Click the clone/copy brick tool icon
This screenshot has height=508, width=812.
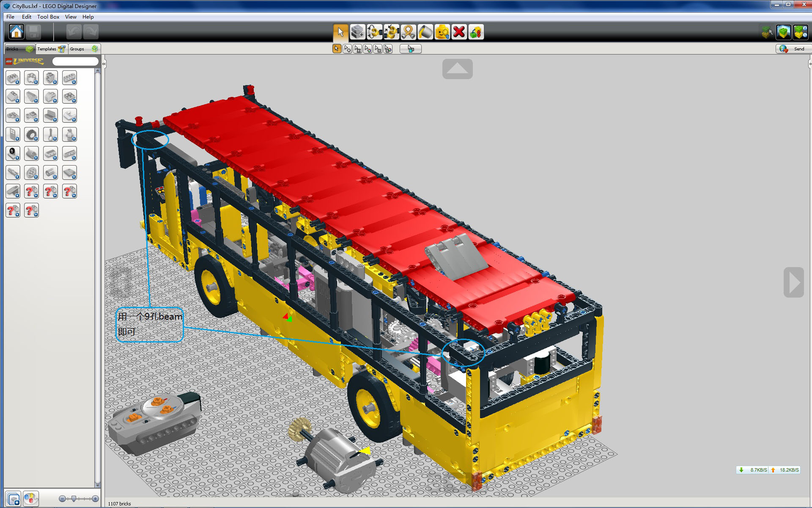[x=357, y=33]
